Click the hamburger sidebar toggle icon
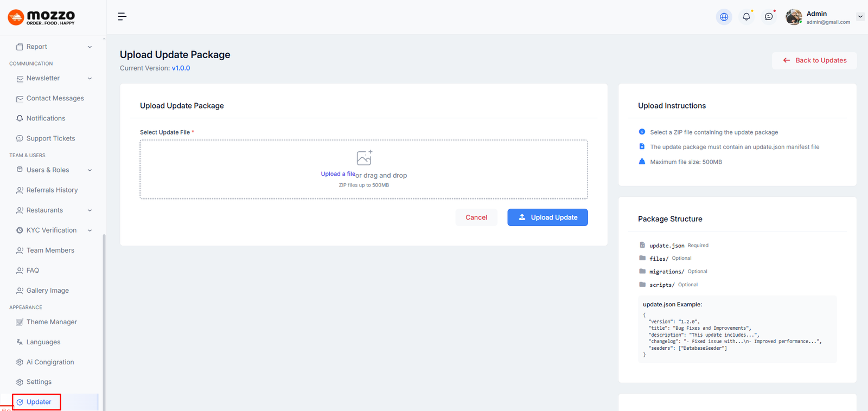The height and width of the screenshot is (411, 868). tap(122, 17)
